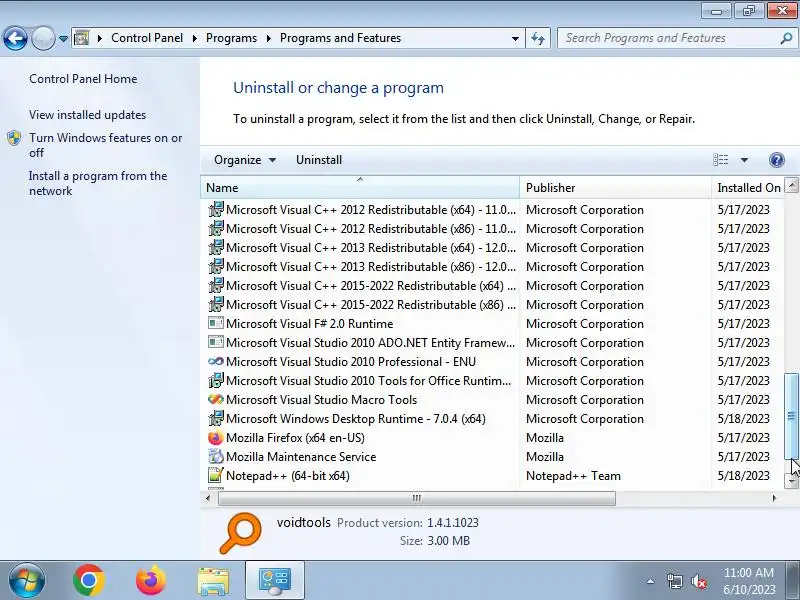Select the Control Panel breadcrumb
The height and width of the screenshot is (600, 800).
(147, 38)
